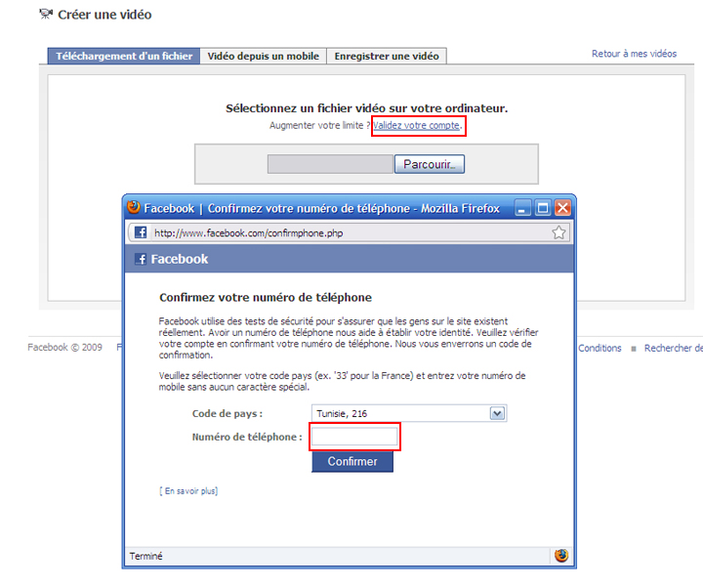Viewport: 703px width, 588px height.
Task: Click the Retour à mes vidéos link
Action: click(634, 54)
